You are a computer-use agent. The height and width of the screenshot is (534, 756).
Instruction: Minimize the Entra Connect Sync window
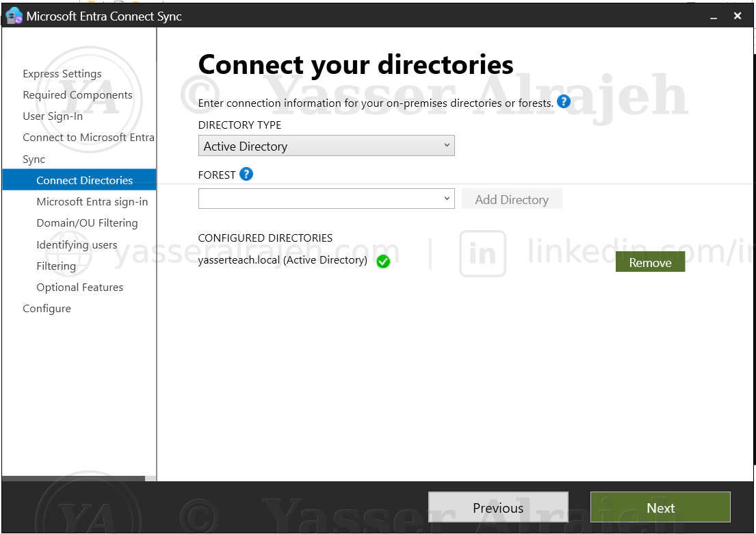point(714,16)
